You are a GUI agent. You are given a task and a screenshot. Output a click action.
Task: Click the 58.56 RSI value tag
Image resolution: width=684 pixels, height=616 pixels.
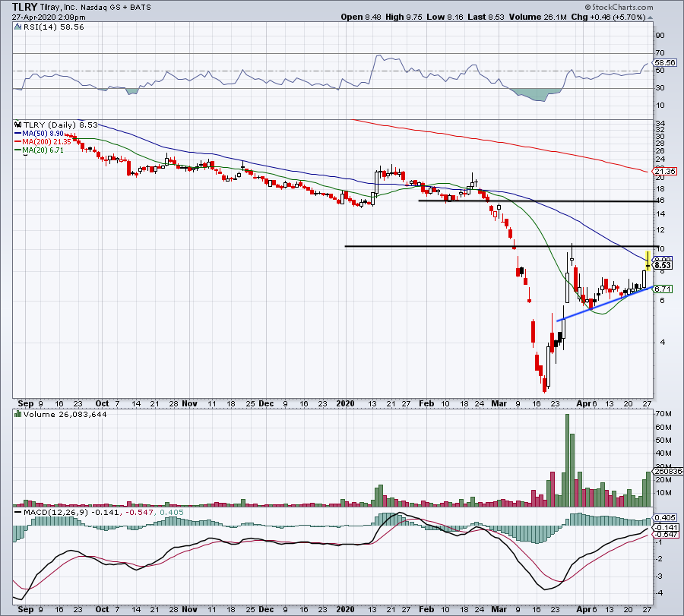click(x=664, y=63)
